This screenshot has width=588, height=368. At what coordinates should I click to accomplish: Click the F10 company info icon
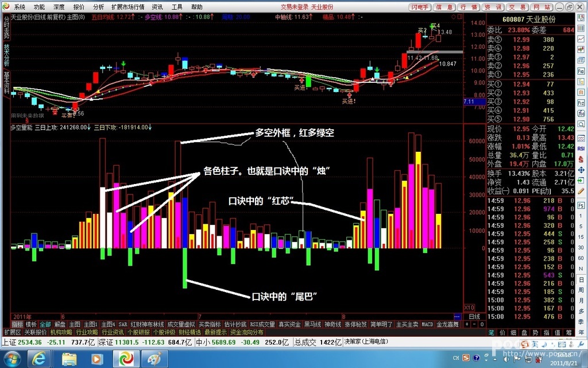581,71
